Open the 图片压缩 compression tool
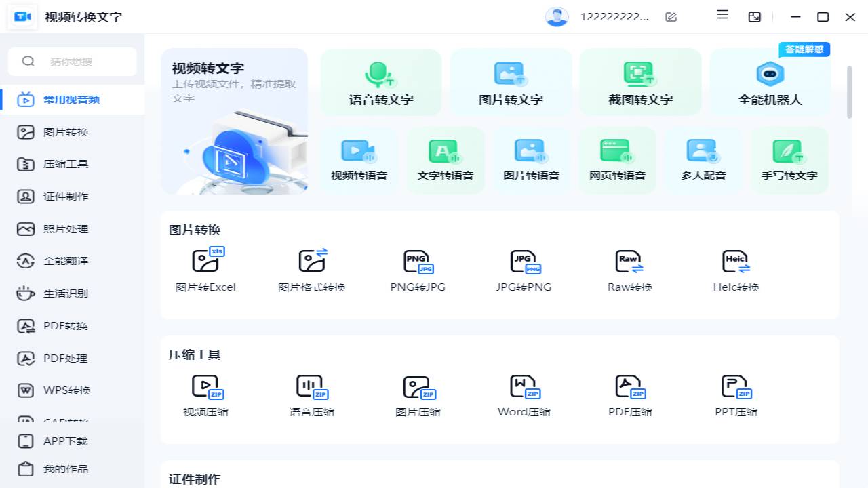The width and height of the screenshot is (868, 488). pyautogui.click(x=418, y=395)
